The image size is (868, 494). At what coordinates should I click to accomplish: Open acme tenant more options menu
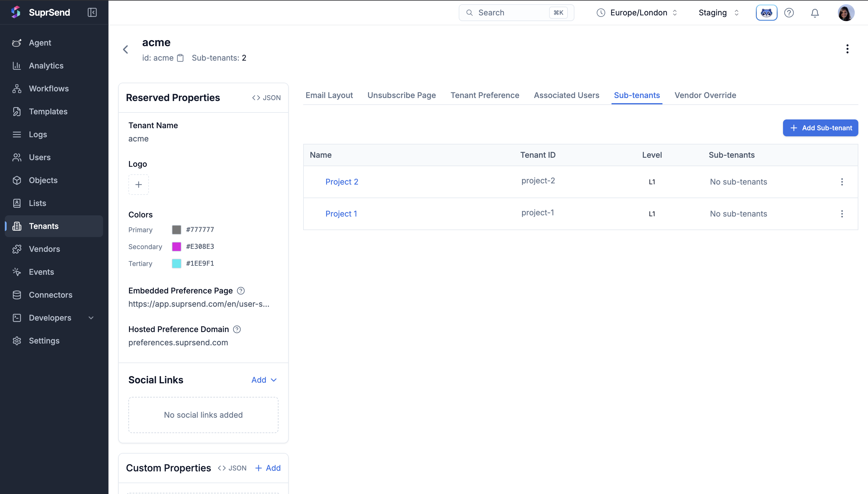[x=847, y=49]
